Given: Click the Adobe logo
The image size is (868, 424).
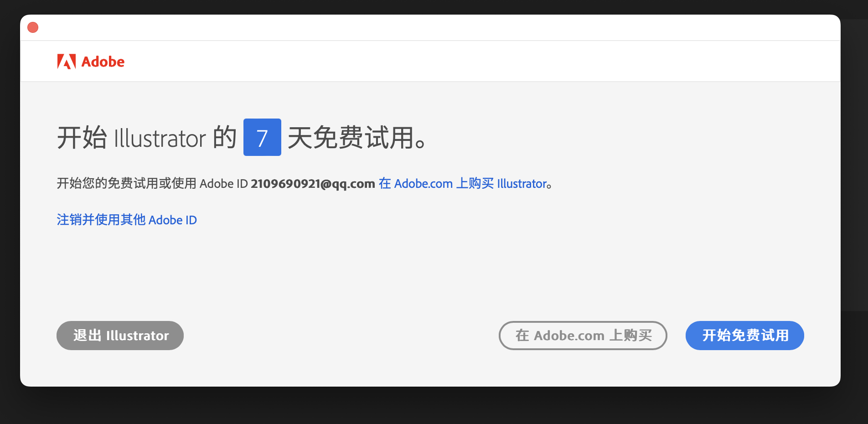Looking at the screenshot, I should tap(90, 61).
